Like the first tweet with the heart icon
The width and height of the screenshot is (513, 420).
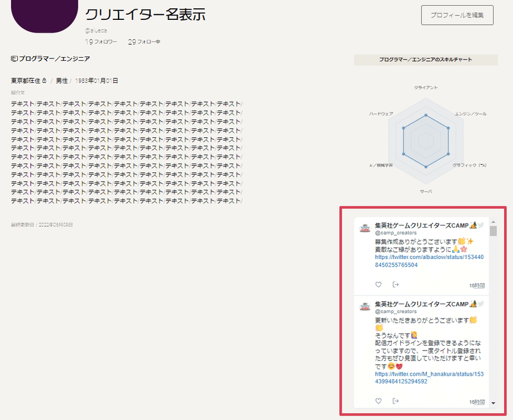[x=378, y=285]
